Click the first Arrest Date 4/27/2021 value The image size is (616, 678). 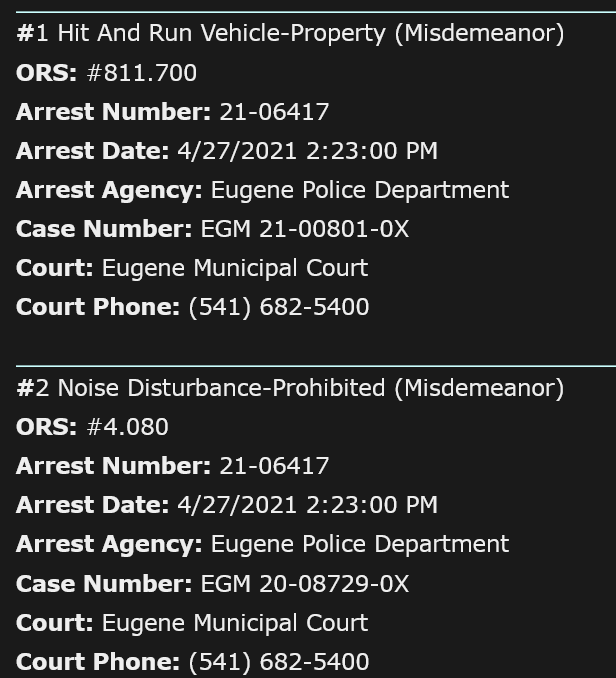coord(307,151)
